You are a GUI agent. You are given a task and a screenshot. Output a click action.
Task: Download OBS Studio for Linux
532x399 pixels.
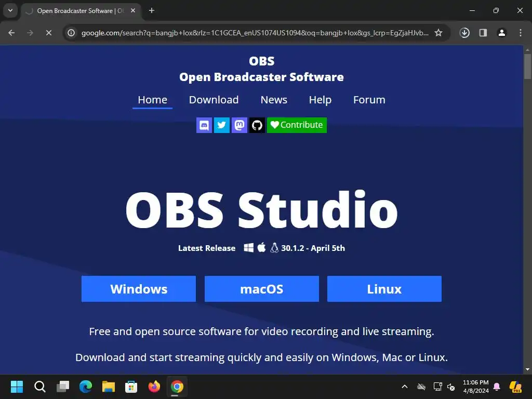click(384, 289)
